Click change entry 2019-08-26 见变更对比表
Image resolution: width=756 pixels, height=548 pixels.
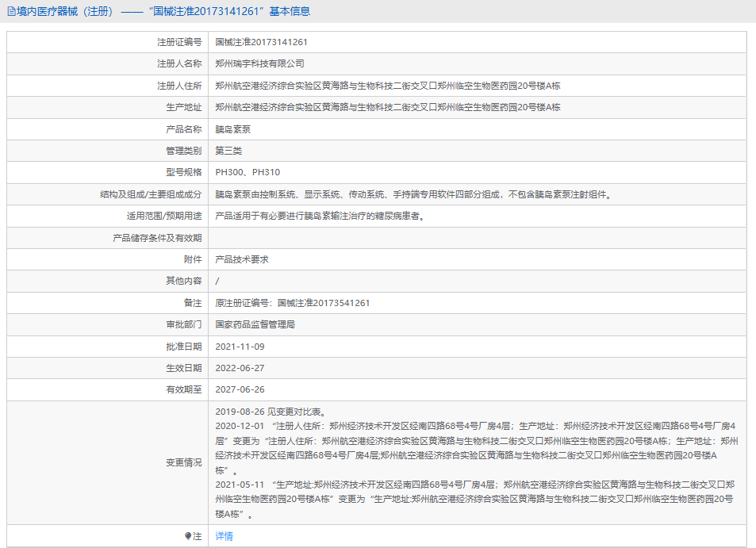pos(272,412)
